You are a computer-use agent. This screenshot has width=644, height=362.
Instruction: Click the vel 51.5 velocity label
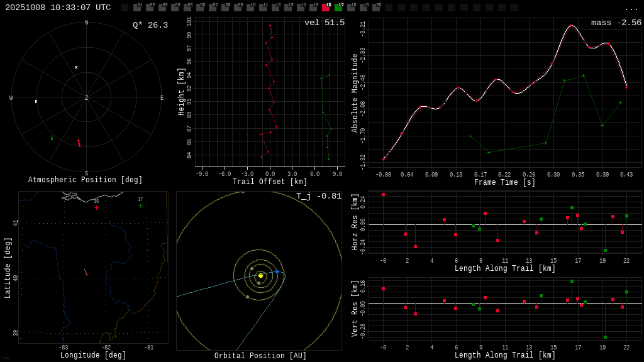pos(324,23)
